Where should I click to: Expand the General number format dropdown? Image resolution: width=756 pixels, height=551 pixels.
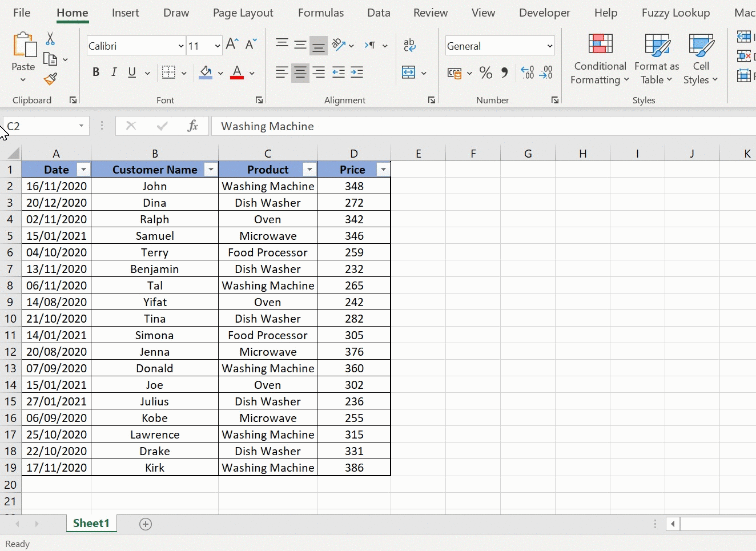[x=549, y=46]
